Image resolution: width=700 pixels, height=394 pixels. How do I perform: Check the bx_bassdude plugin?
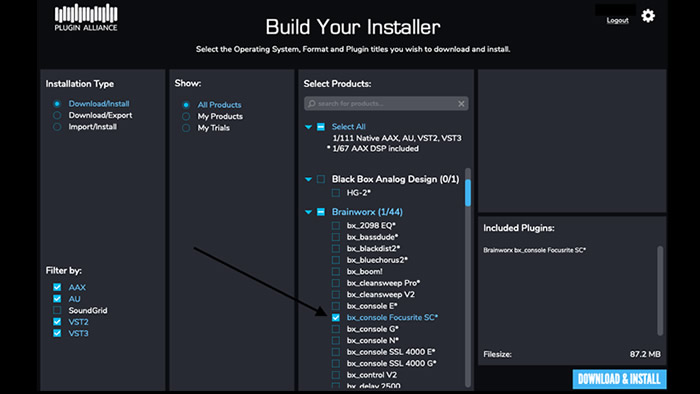pos(336,237)
